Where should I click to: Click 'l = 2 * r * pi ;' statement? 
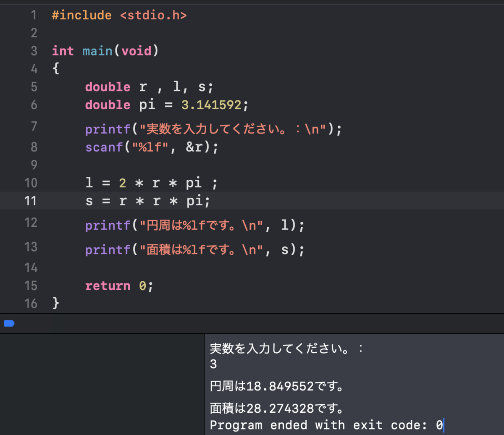[151, 183]
